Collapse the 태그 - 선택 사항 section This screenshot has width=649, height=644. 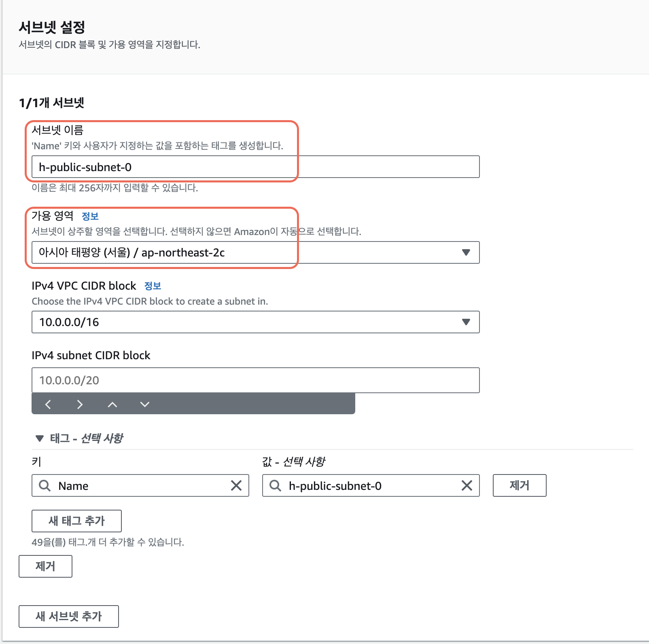40,438
